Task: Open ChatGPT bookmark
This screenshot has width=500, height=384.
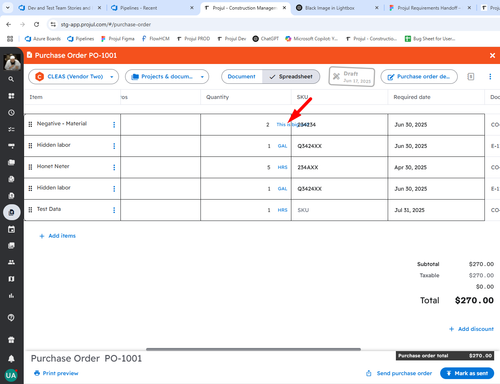Action: pos(266,39)
